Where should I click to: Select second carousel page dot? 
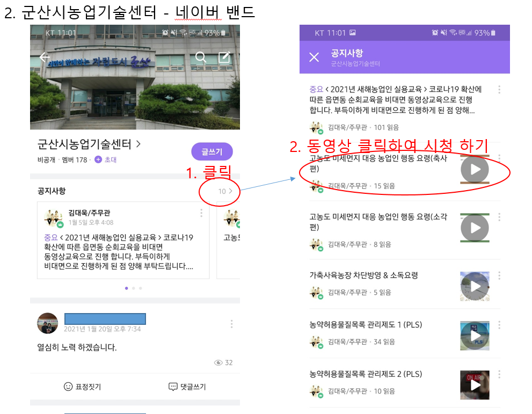point(134,288)
